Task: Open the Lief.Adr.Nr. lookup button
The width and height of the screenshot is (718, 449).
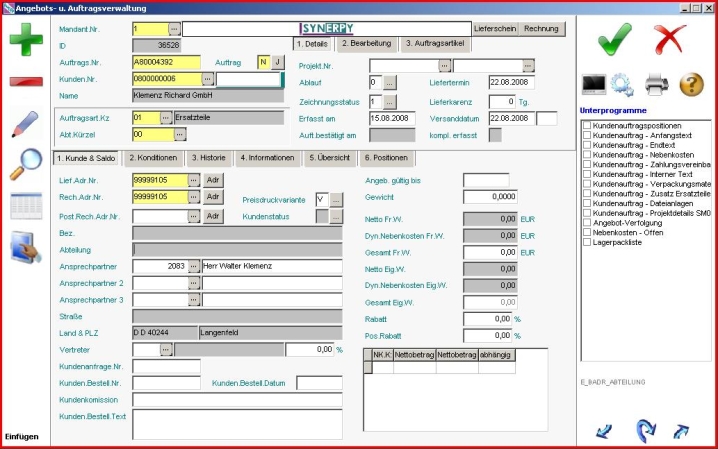Action: [x=193, y=180]
